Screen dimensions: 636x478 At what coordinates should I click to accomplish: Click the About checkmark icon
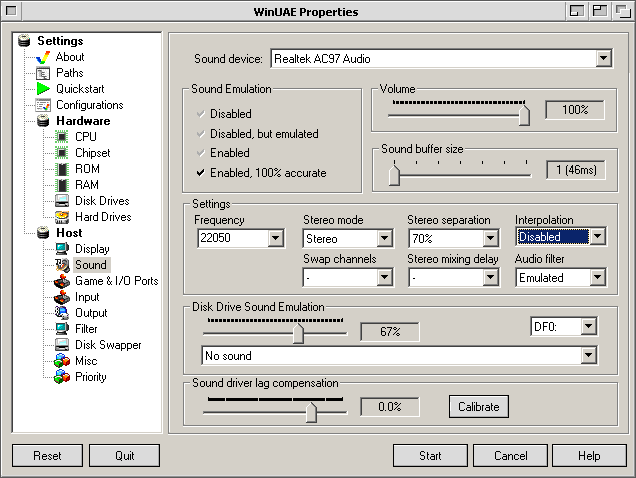tap(43, 57)
